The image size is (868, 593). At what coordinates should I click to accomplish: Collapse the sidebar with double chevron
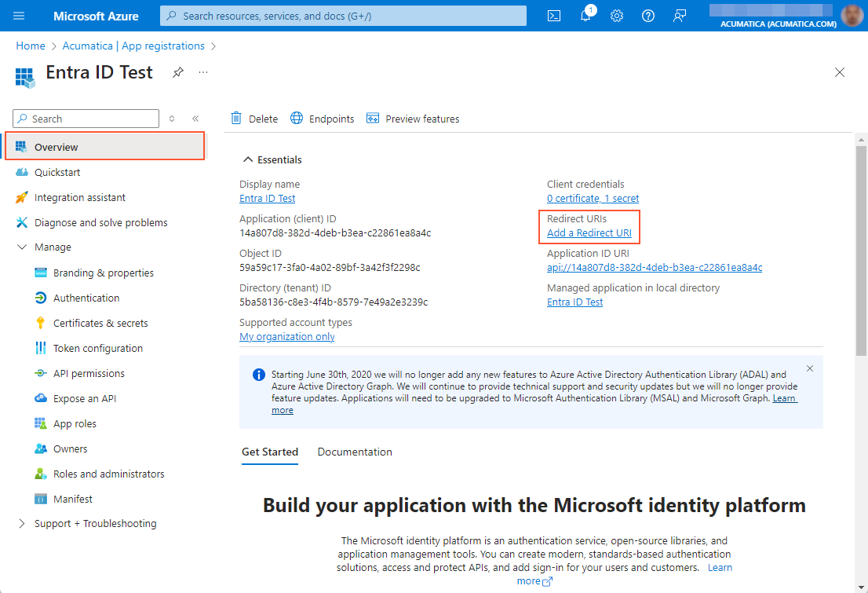195,119
